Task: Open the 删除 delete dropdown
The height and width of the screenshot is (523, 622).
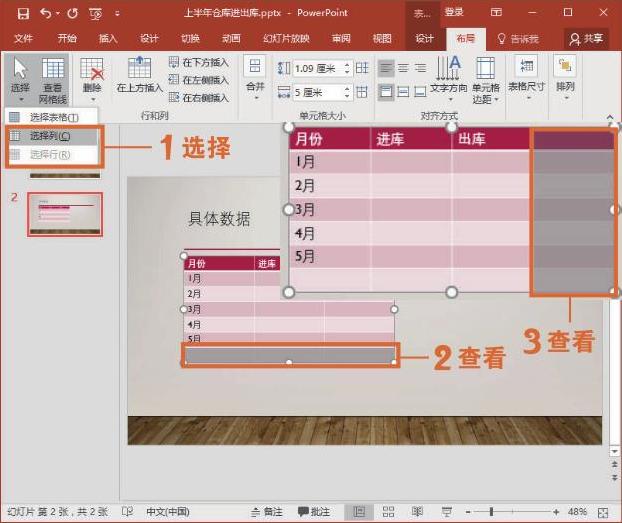Action: point(92,79)
